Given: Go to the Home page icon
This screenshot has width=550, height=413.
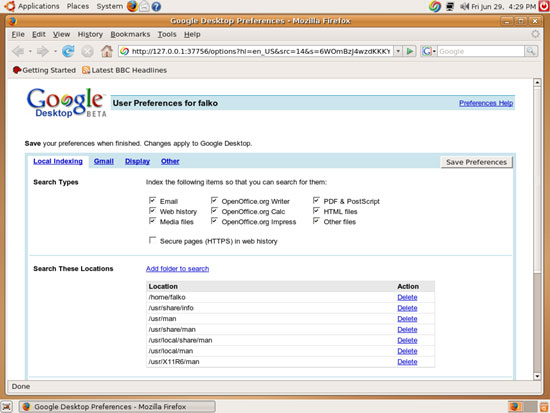Looking at the screenshot, I should [x=107, y=51].
